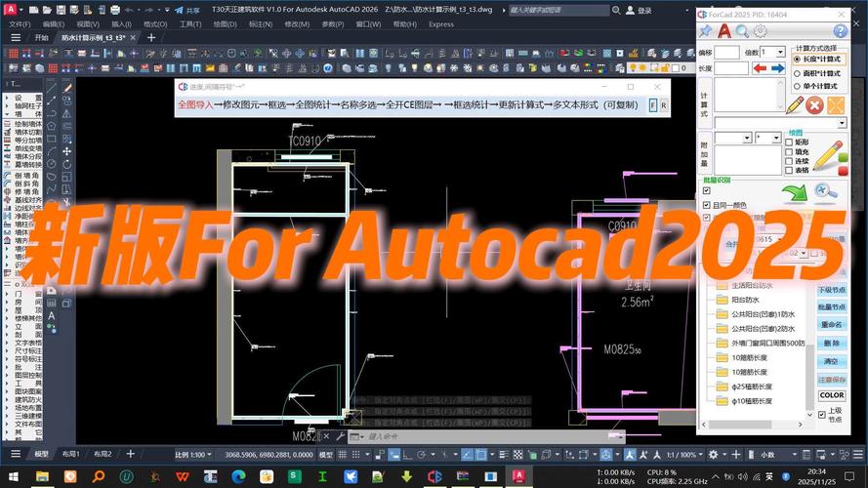Select 单个计算式 radio option
This screenshot has height=488, width=868.
(815, 86)
